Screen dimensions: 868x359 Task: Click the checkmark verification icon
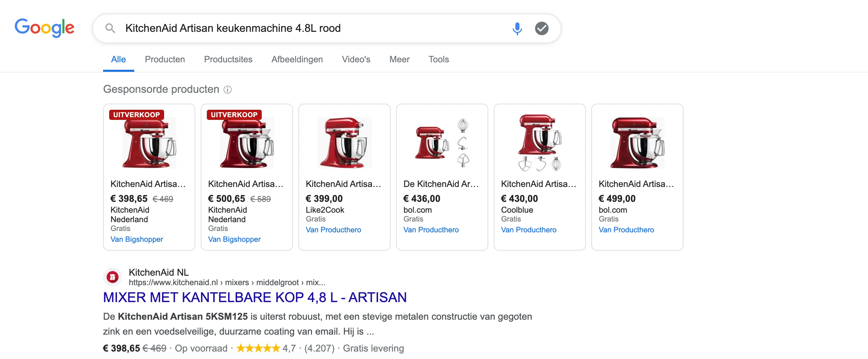(542, 28)
